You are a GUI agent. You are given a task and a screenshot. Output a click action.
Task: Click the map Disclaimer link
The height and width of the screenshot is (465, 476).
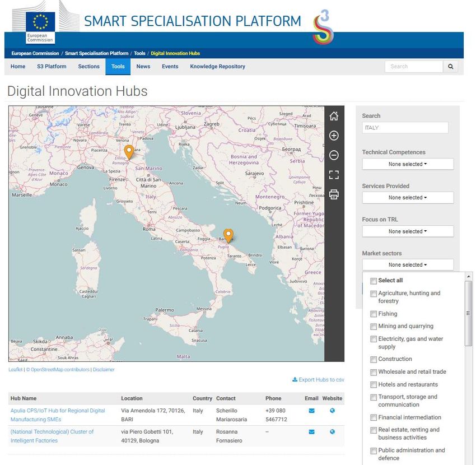[x=104, y=370]
